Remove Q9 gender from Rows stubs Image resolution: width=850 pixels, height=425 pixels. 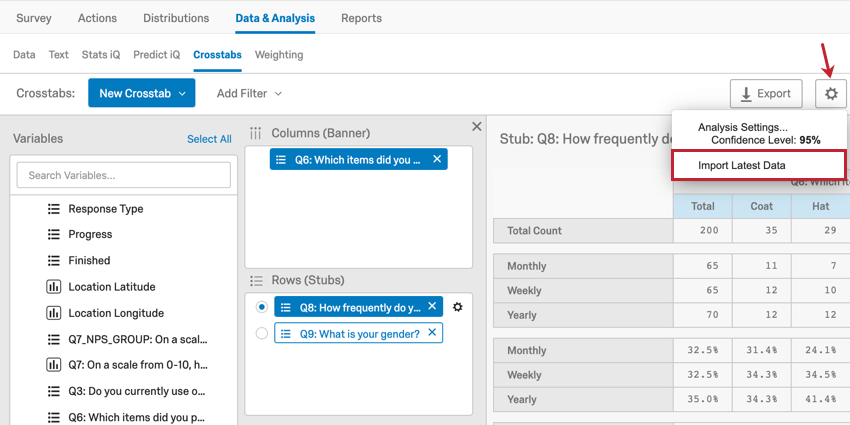click(432, 333)
